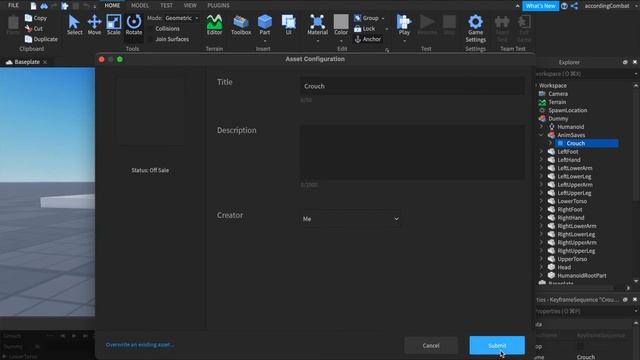Click the new file icon in title bar
The height and width of the screenshot is (360, 640).
(33, 6)
